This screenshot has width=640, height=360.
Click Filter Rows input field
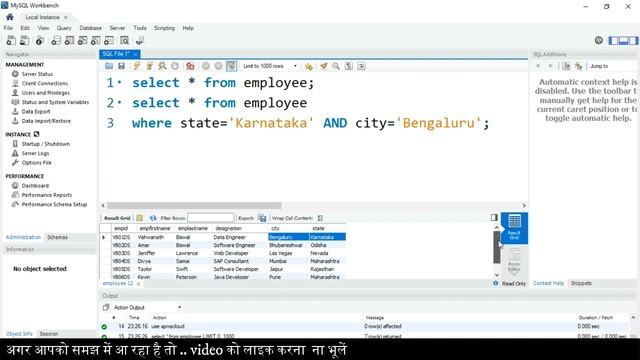(211, 218)
